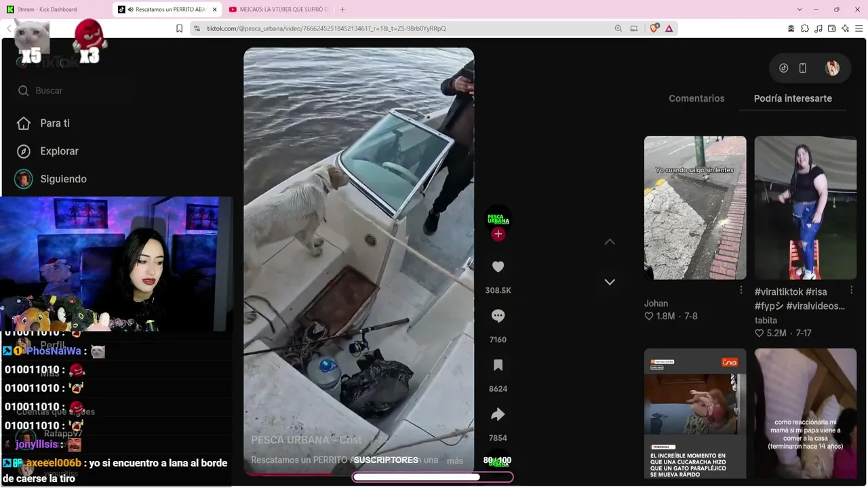Click the search magnifier icon
This screenshot has height=488, width=868.
(x=24, y=91)
